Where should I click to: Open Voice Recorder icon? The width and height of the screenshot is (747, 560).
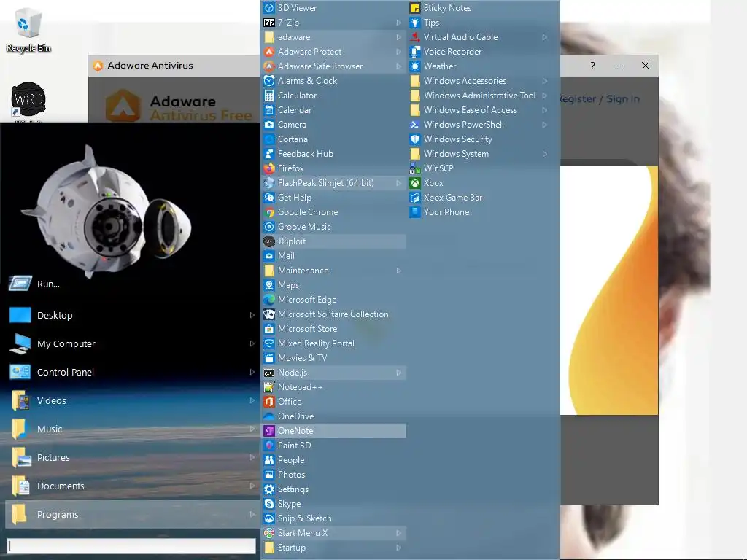point(415,52)
